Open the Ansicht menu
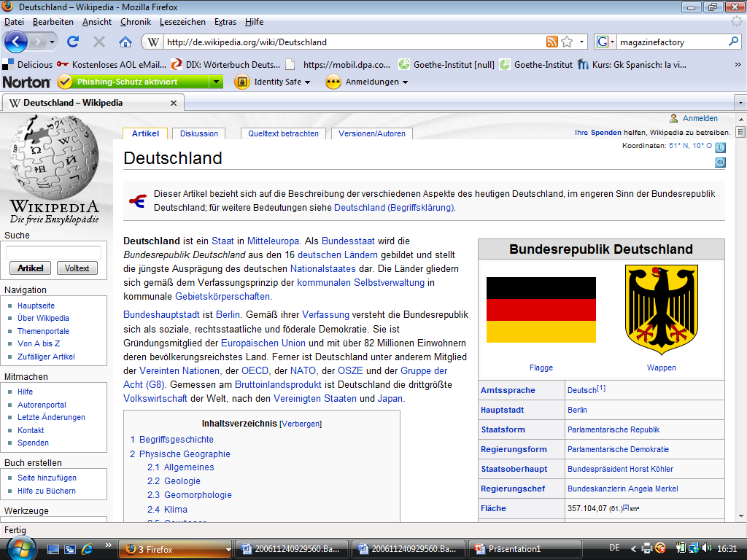Screen dimensions: 747x560 click(97, 22)
